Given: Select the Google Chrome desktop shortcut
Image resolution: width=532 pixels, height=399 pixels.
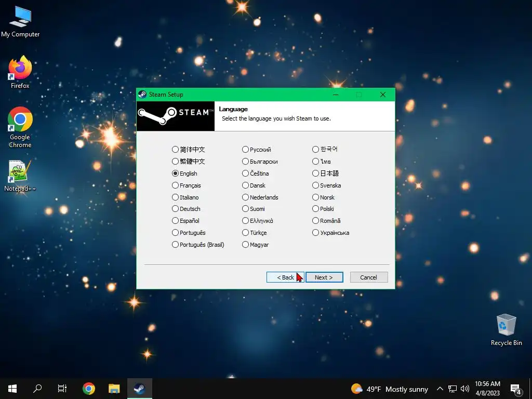Looking at the screenshot, I should [20, 127].
